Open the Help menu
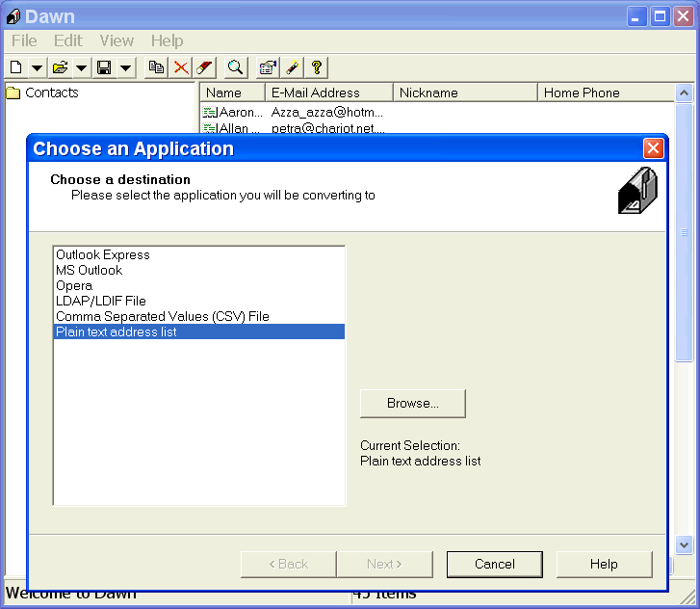700x609 pixels. (x=167, y=40)
